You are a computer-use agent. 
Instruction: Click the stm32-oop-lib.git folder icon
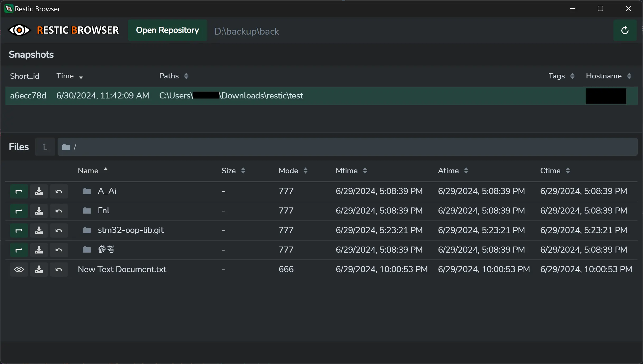pos(87,230)
